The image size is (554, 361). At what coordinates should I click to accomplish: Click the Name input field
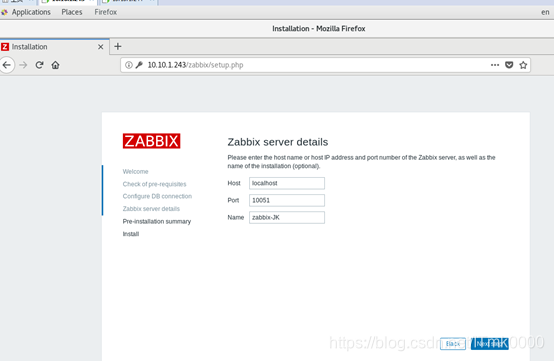coord(287,217)
